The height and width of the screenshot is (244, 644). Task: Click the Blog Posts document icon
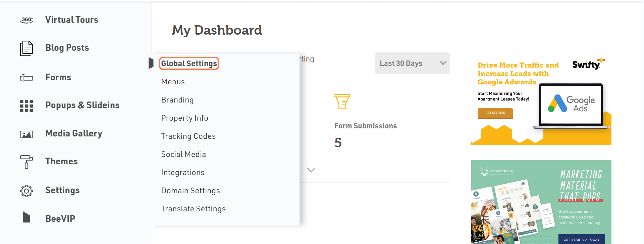tap(26, 48)
